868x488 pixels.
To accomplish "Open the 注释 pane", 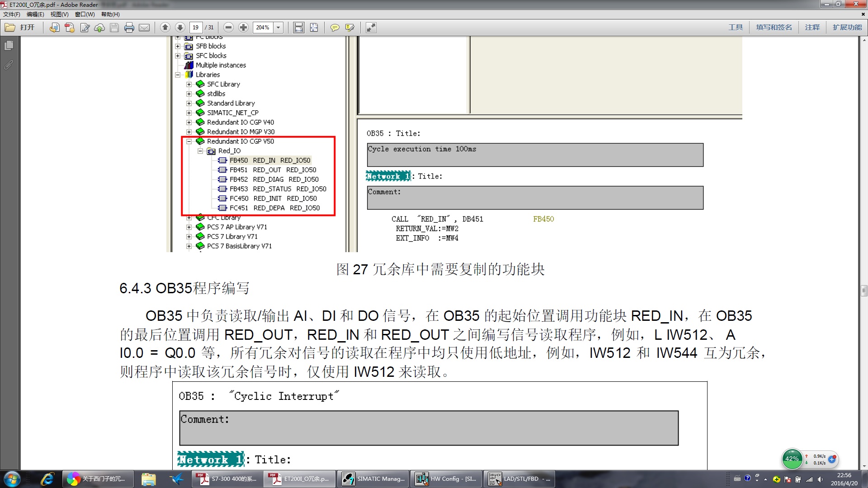I will tap(812, 28).
